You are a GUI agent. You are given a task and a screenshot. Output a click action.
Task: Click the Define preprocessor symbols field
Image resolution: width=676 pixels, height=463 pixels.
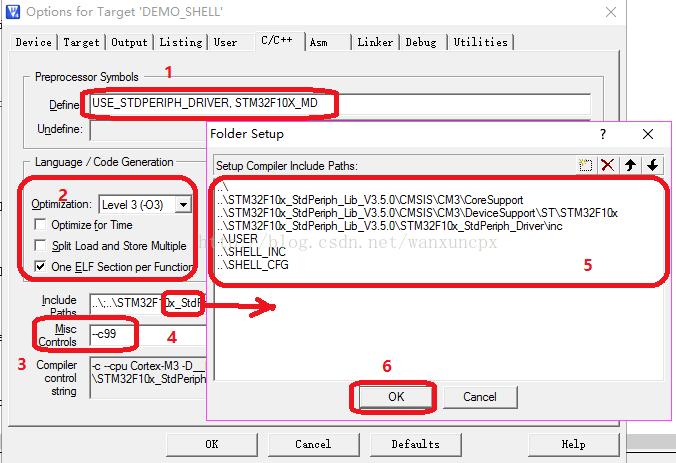pos(340,103)
